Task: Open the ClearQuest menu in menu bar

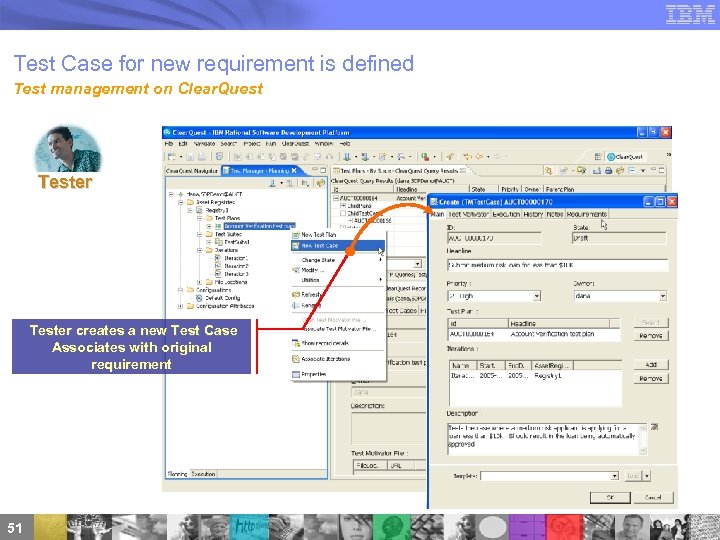Action: pos(295,144)
